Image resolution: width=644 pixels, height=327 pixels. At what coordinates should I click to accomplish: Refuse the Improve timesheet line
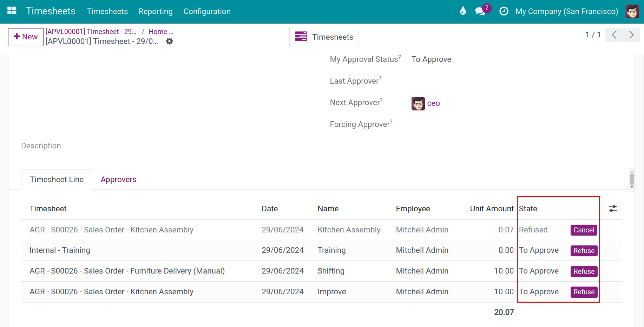pyautogui.click(x=584, y=292)
